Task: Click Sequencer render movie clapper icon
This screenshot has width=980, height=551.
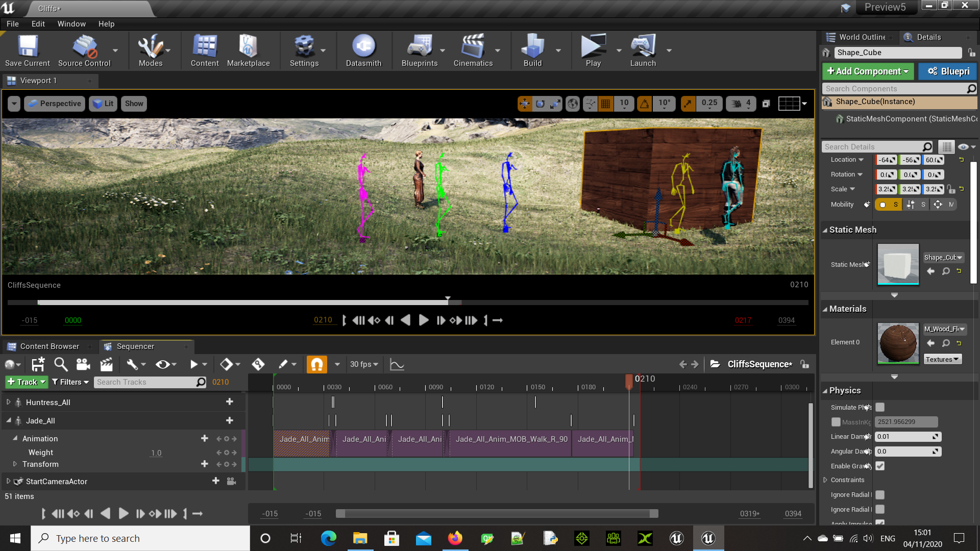Action: click(x=106, y=364)
